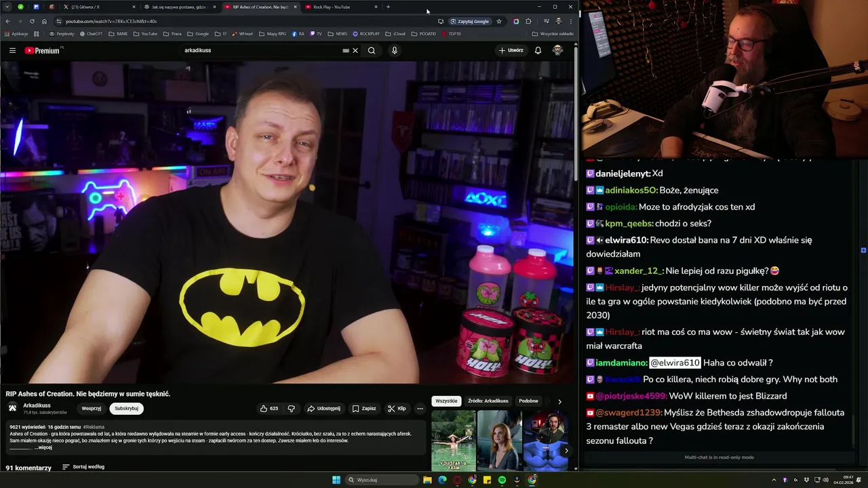Screen dimensions: 868x488
Task: Dislike the Ashes of Creation video
Action: pyautogui.click(x=292, y=409)
